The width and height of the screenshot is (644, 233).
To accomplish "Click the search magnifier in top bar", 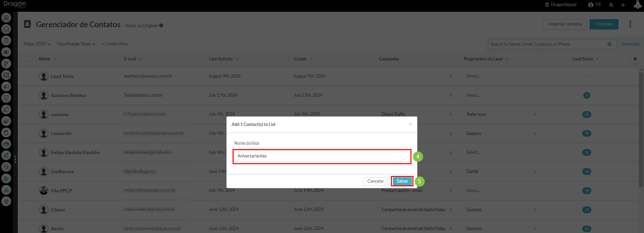I will pos(611,5).
